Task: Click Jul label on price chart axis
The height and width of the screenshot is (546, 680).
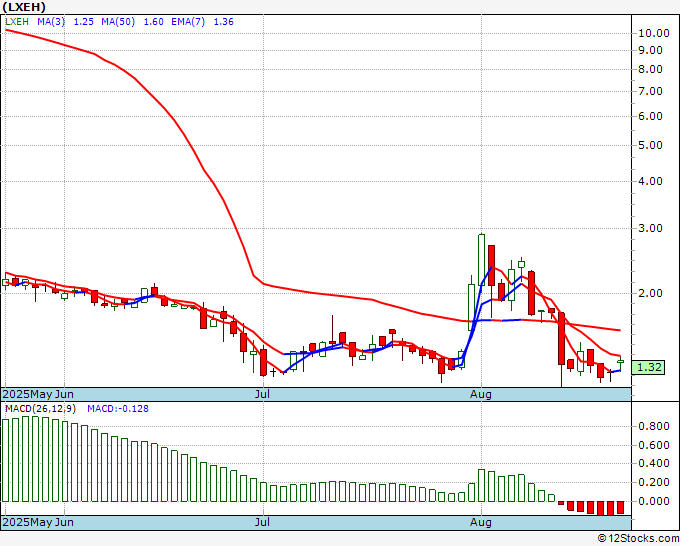Action: [262, 394]
